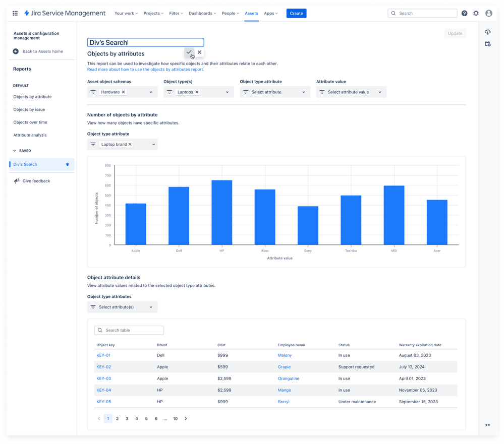Open the Select attribute value dropdown
Screen dimensions: 504x444
pos(351,92)
